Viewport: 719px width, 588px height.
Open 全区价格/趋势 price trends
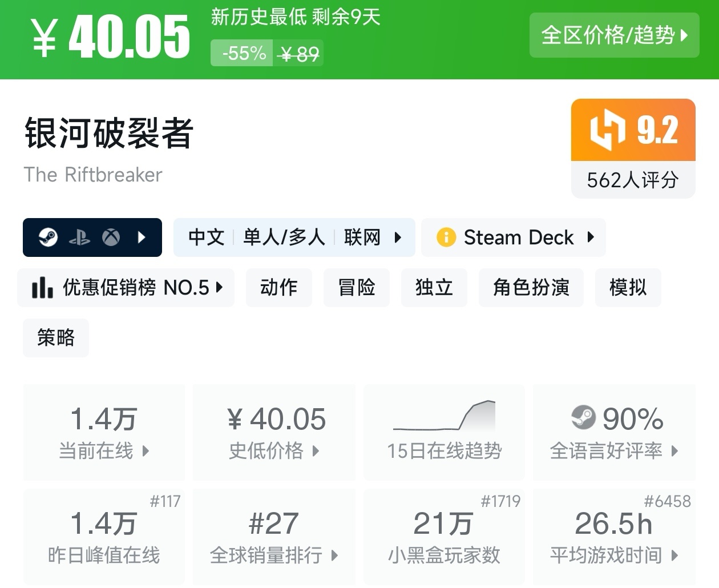(x=614, y=35)
